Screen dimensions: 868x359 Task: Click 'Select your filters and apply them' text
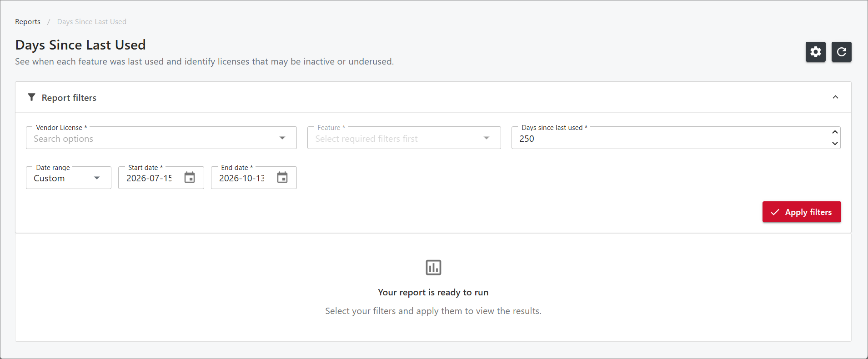pos(433,311)
